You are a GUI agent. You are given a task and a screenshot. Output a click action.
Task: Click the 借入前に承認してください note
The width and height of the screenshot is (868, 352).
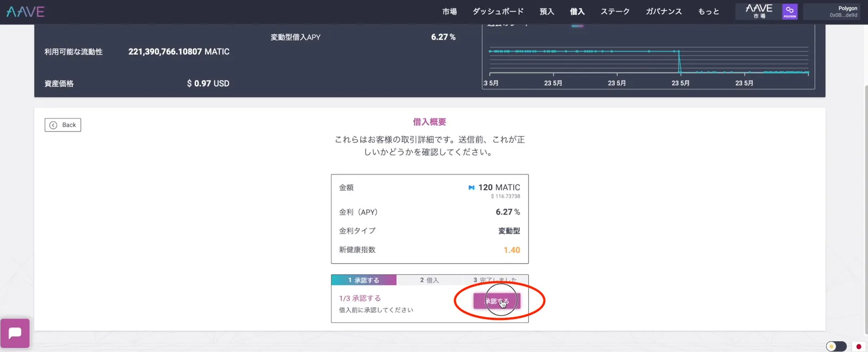376,310
